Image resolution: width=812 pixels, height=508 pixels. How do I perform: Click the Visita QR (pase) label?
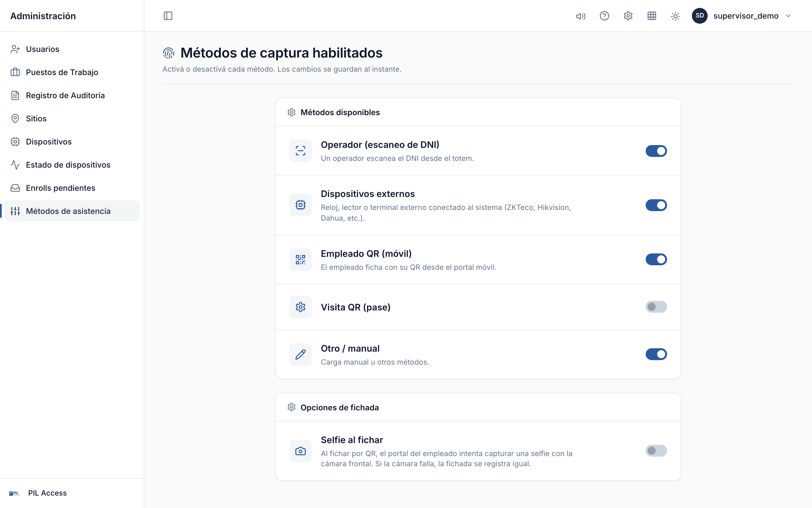[x=355, y=307]
